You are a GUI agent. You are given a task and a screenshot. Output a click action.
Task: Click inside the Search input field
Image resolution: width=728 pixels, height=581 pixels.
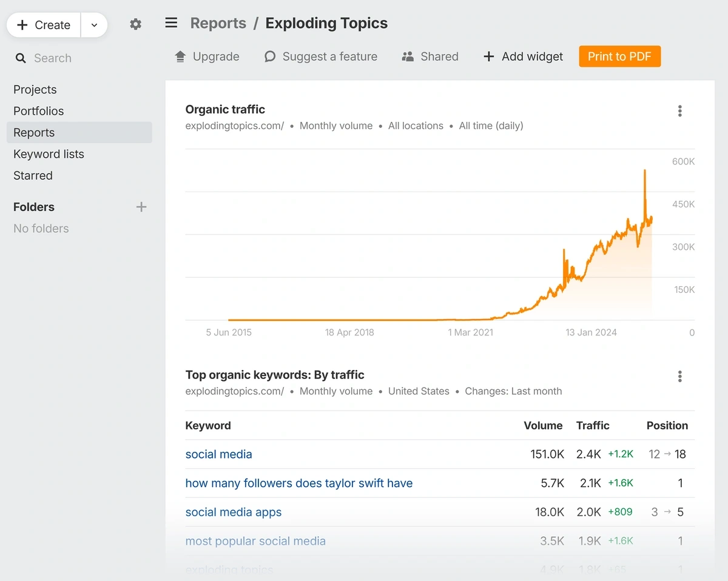[x=53, y=58]
